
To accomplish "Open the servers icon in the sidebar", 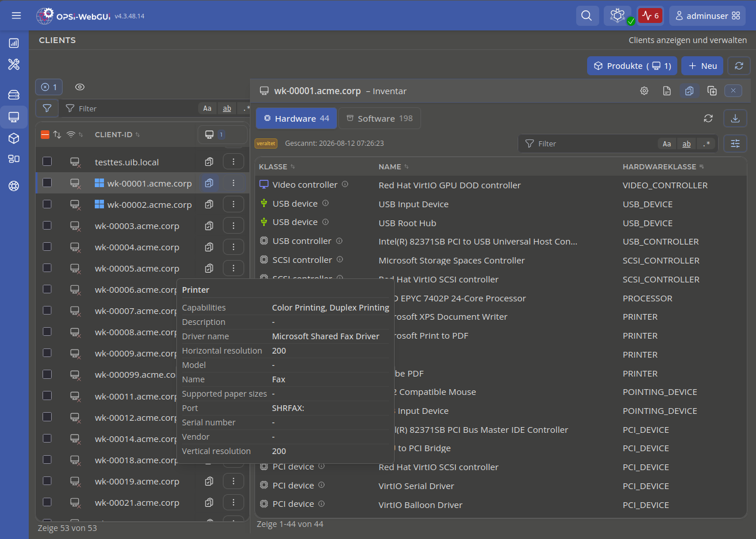I will click(x=14, y=95).
